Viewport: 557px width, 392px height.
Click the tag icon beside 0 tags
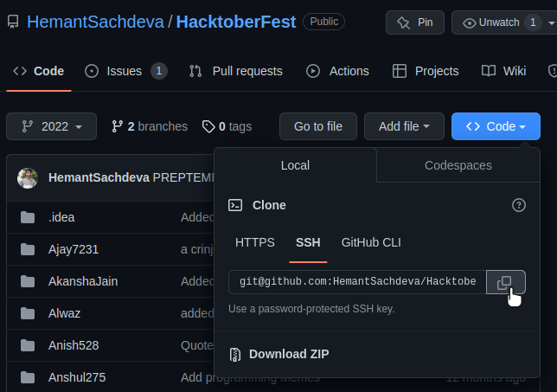208,126
